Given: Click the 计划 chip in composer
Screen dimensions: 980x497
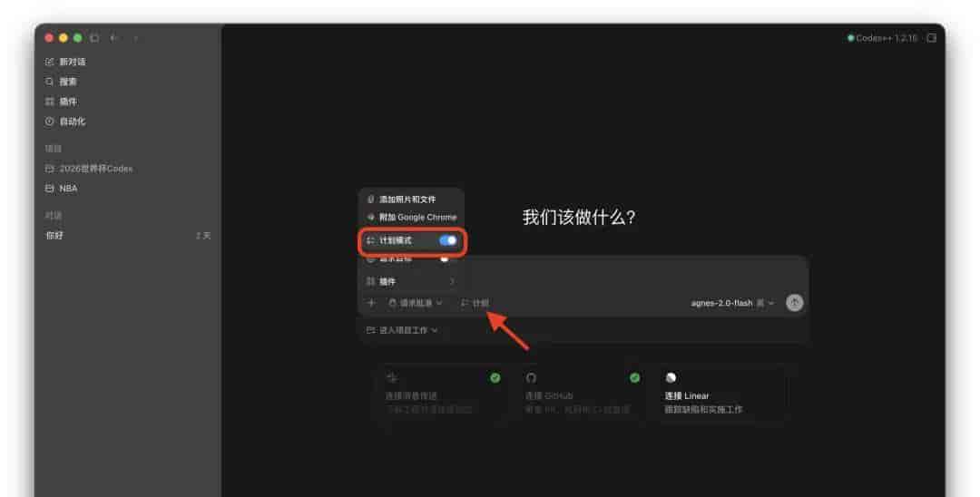Looking at the screenshot, I should tap(475, 303).
